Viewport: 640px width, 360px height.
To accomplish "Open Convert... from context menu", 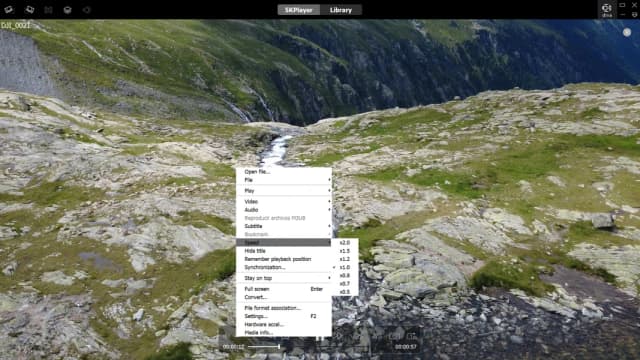I will pos(284,297).
